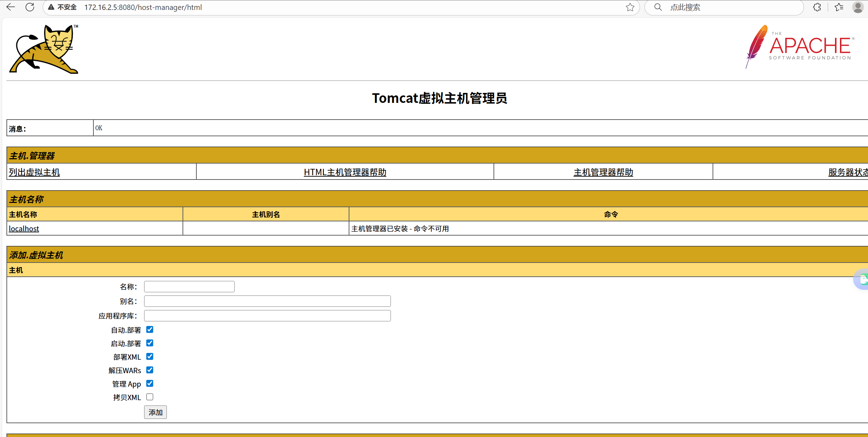868x437 pixels.
Task: Click the Apache Software Foundation logo
Action: (800, 47)
